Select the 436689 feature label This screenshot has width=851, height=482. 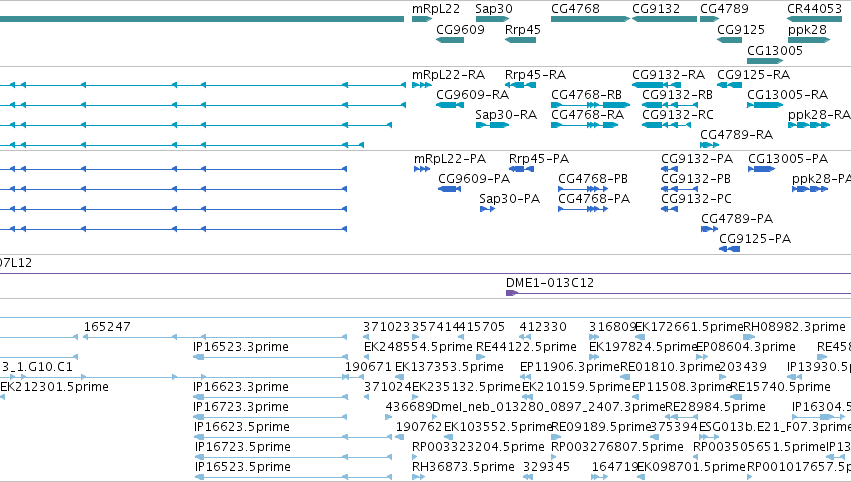409,407
